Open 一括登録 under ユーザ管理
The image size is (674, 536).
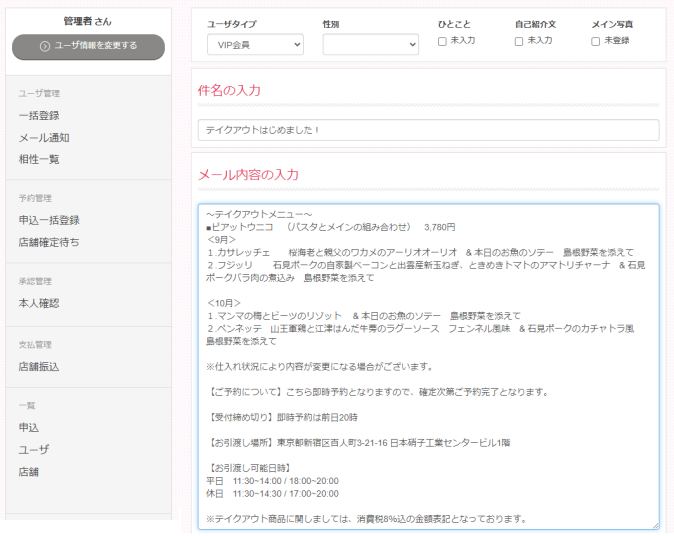[x=39, y=116]
